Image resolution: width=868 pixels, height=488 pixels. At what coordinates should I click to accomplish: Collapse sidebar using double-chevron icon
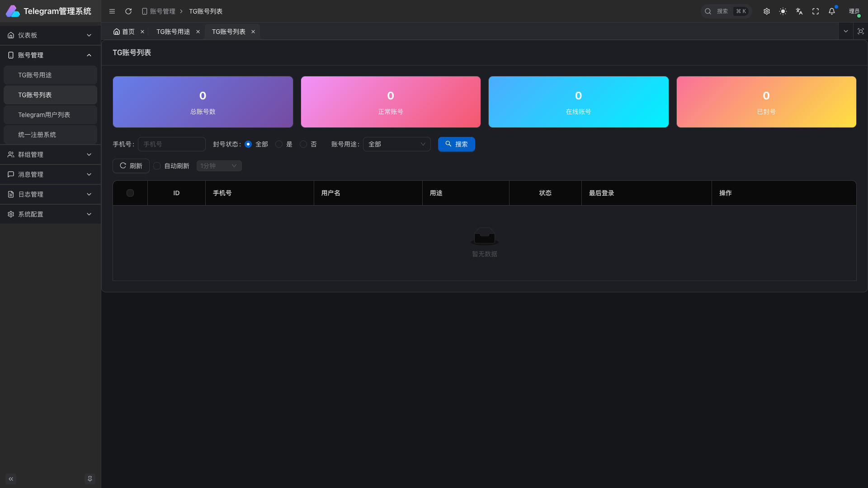pyautogui.click(x=11, y=479)
